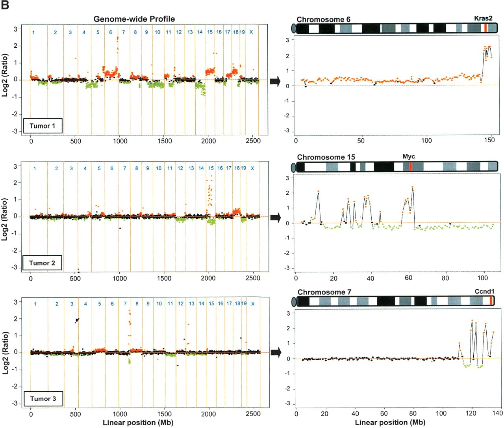
Task: Select the red Kras2 band on the ideogram
Action: pos(486,28)
